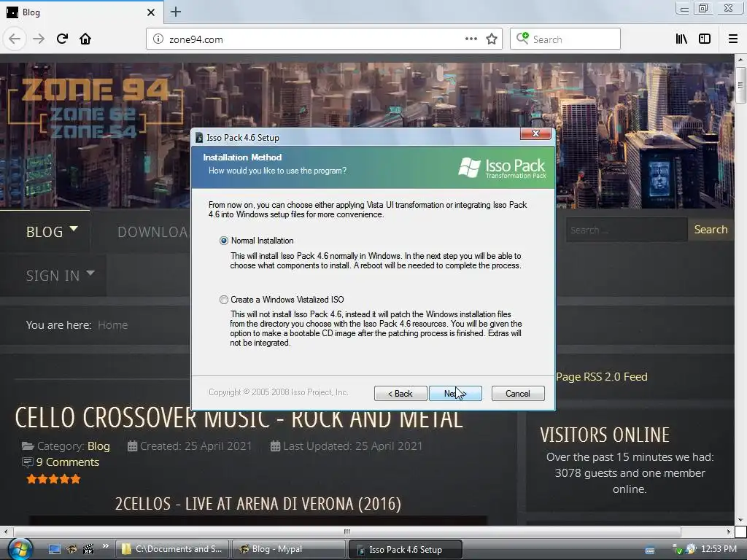
Task: Open the Page RSS 2.0 Feed link
Action: pyautogui.click(x=602, y=377)
